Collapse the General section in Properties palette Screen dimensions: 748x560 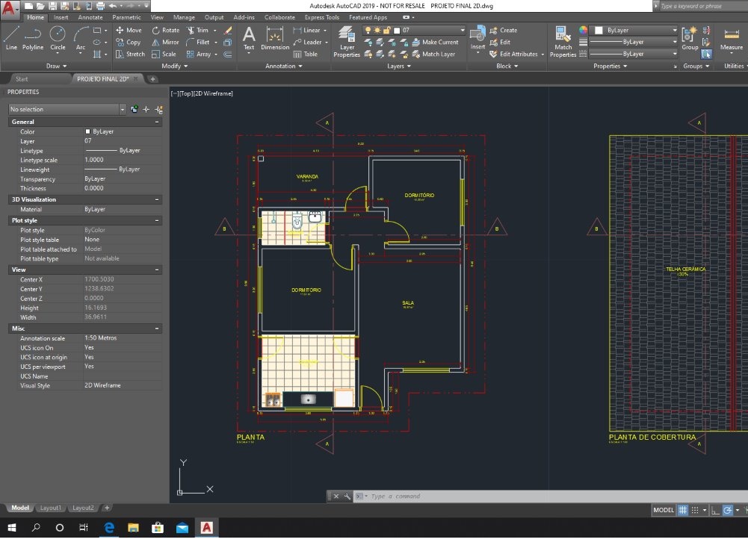[157, 121]
